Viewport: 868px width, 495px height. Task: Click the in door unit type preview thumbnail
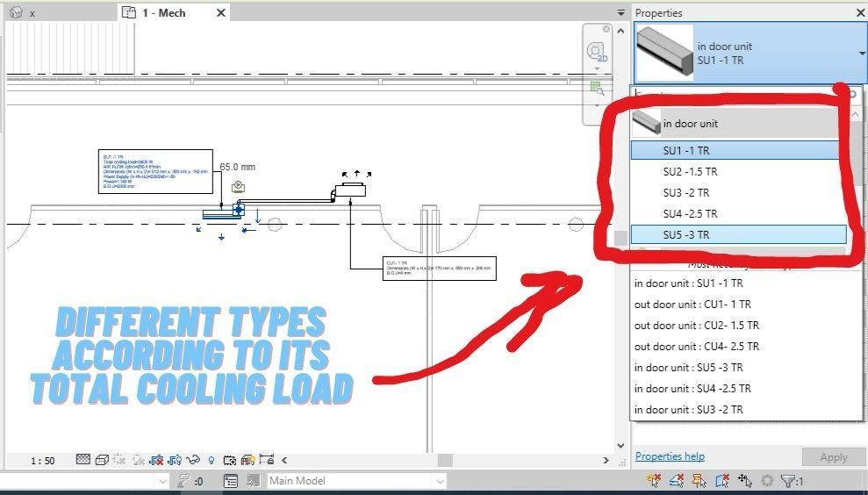coord(664,54)
